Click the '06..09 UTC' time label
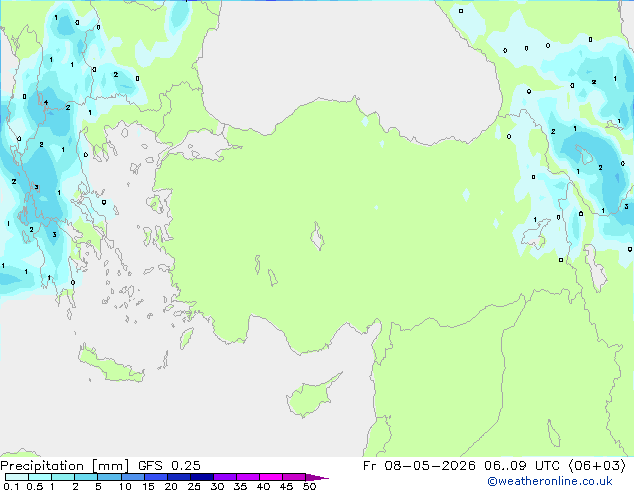This screenshot has height=490, width=634. pos(522,466)
